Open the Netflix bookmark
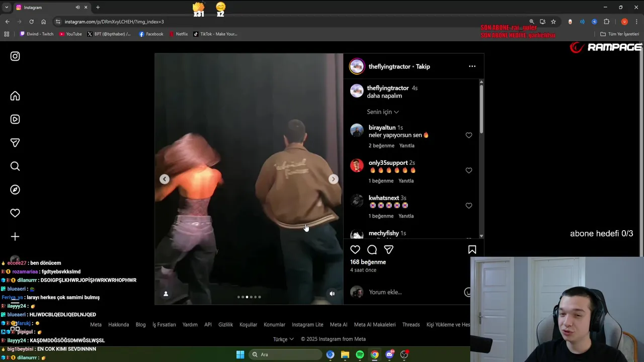Screen dimensions: 644x362 (178, 34)
